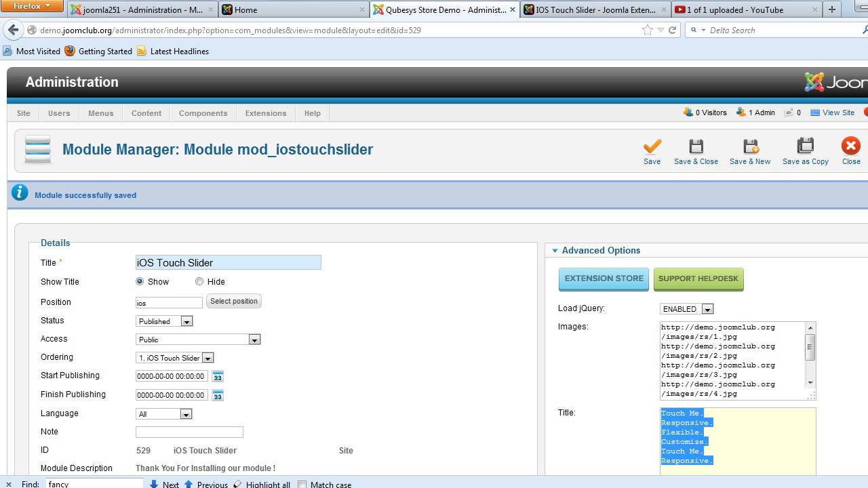The image size is (868, 488).
Task: Click the Save & New icon
Action: [750, 146]
